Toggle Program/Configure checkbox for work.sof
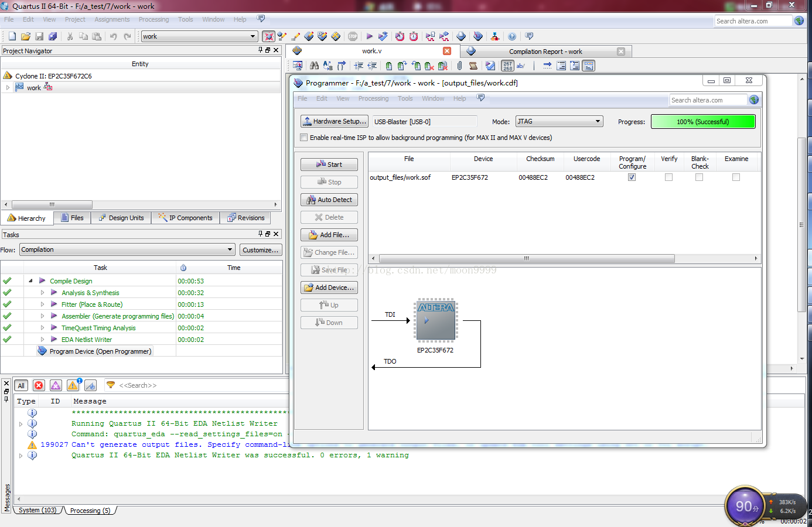The width and height of the screenshot is (812, 527). point(632,177)
